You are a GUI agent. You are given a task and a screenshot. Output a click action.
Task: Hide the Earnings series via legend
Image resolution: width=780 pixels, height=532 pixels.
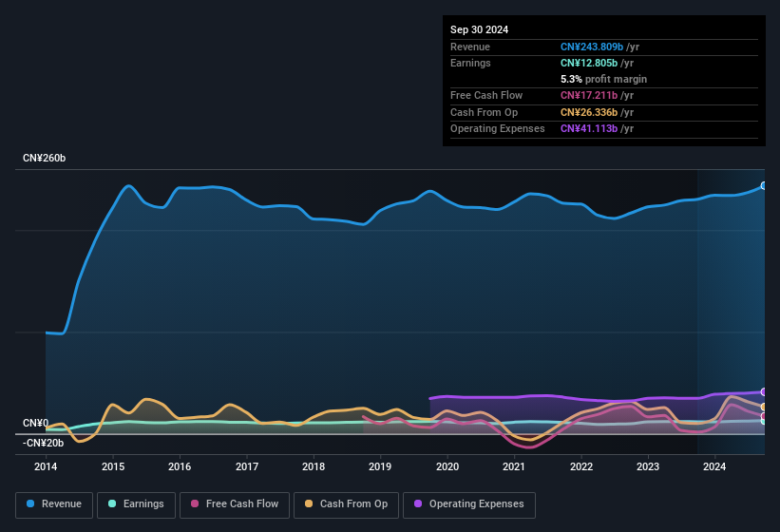click(x=136, y=503)
